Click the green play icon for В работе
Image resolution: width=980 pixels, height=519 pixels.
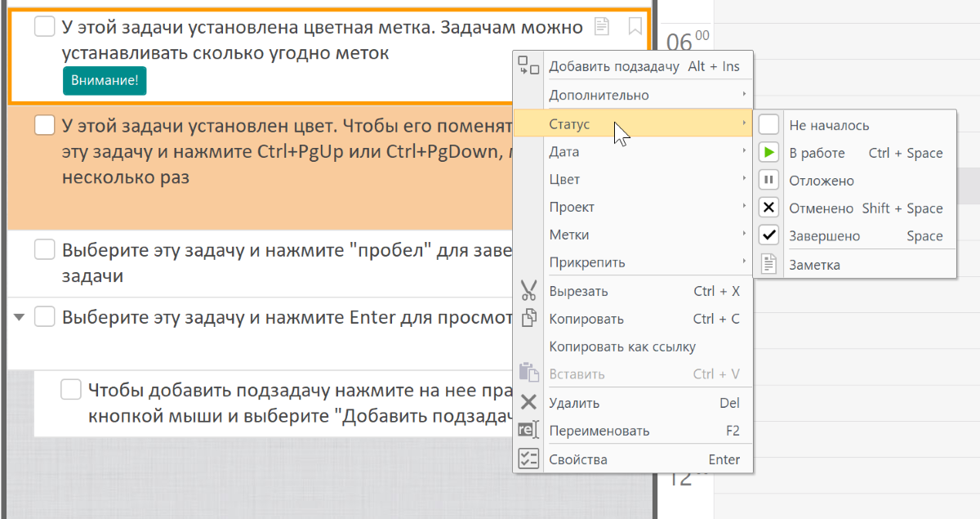point(768,153)
